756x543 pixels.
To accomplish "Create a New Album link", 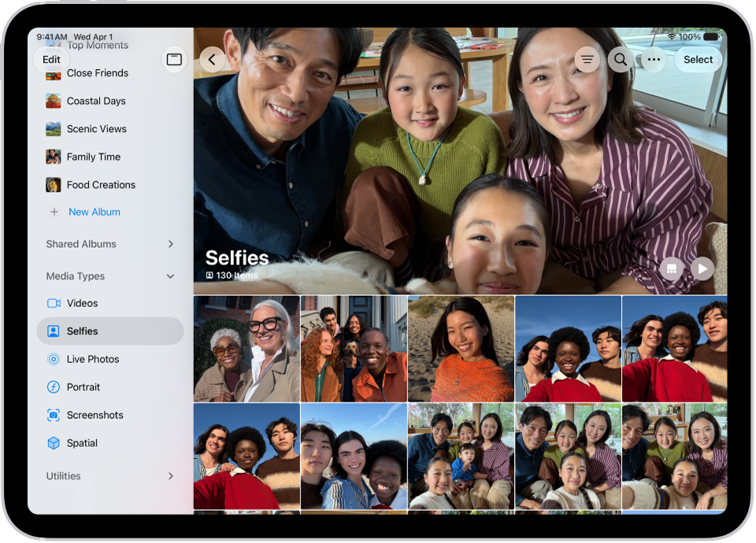I will click(94, 212).
